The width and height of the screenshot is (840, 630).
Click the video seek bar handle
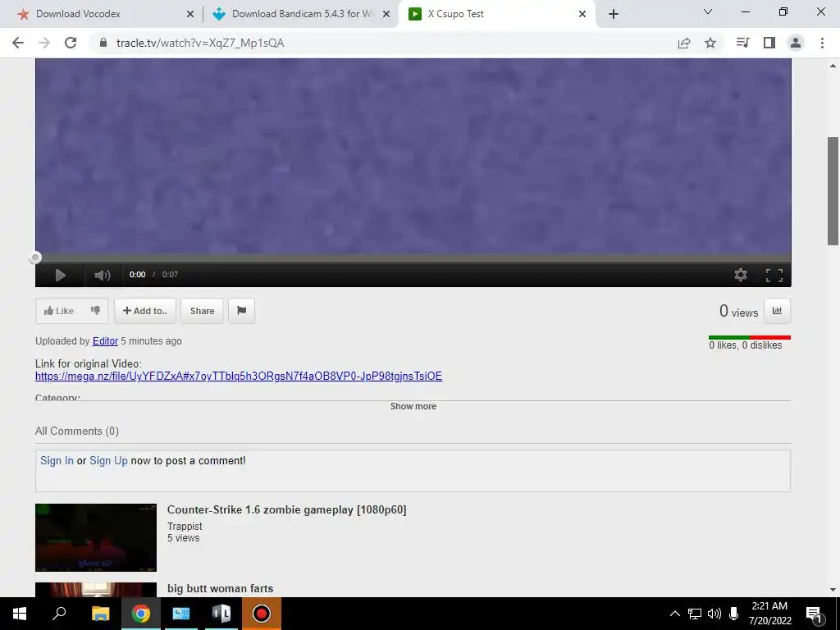34,258
